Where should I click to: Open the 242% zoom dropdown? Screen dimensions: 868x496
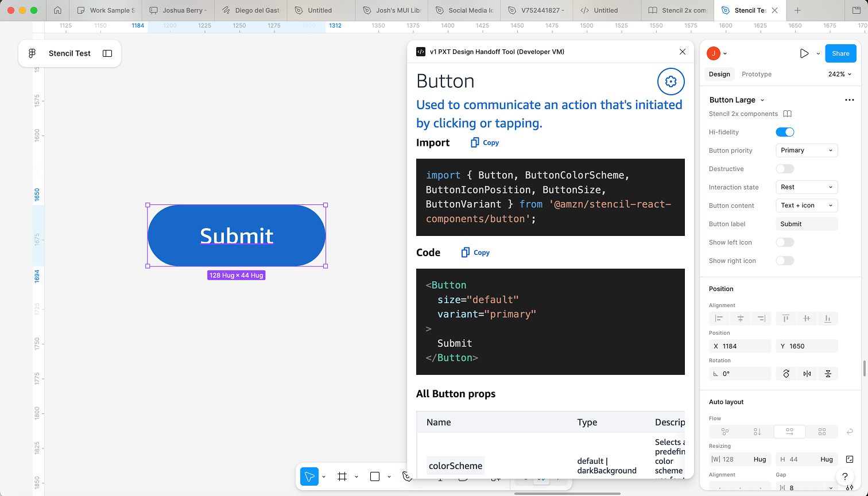pyautogui.click(x=839, y=73)
